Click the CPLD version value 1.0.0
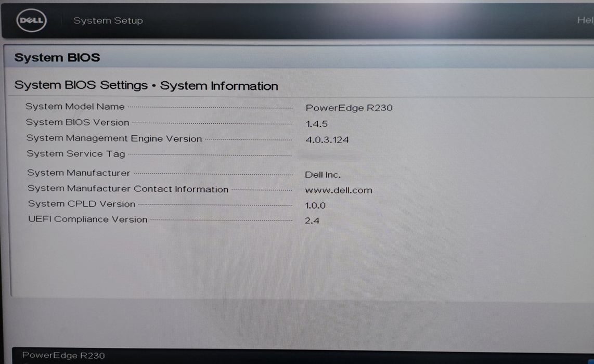The height and width of the screenshot is (364, 594). pos(315,205)
